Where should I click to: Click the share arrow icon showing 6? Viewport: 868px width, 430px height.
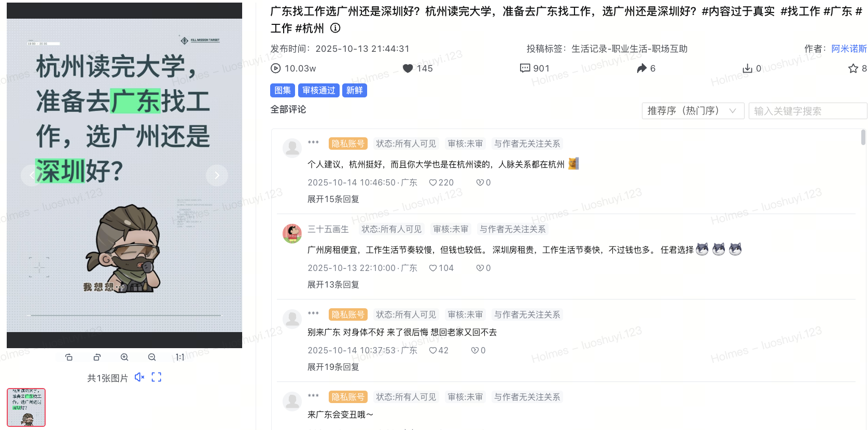click(x=642, y=68)
